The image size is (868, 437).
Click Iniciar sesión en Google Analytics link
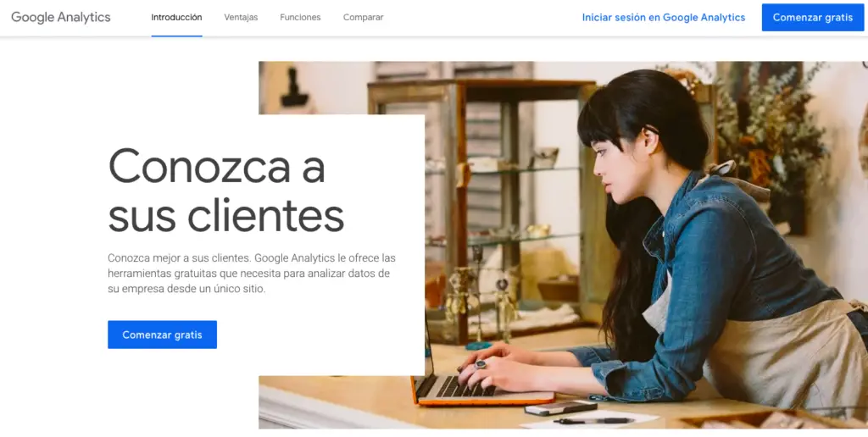coord(664,17)
